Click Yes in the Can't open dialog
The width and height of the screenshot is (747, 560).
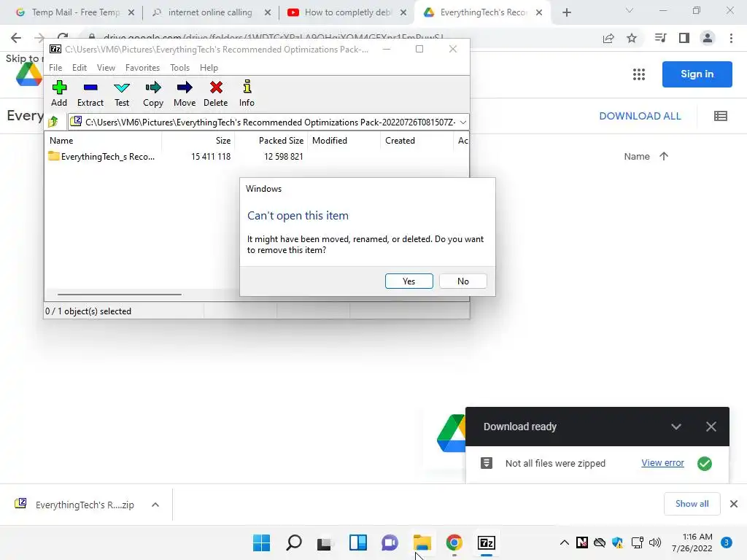409,281
